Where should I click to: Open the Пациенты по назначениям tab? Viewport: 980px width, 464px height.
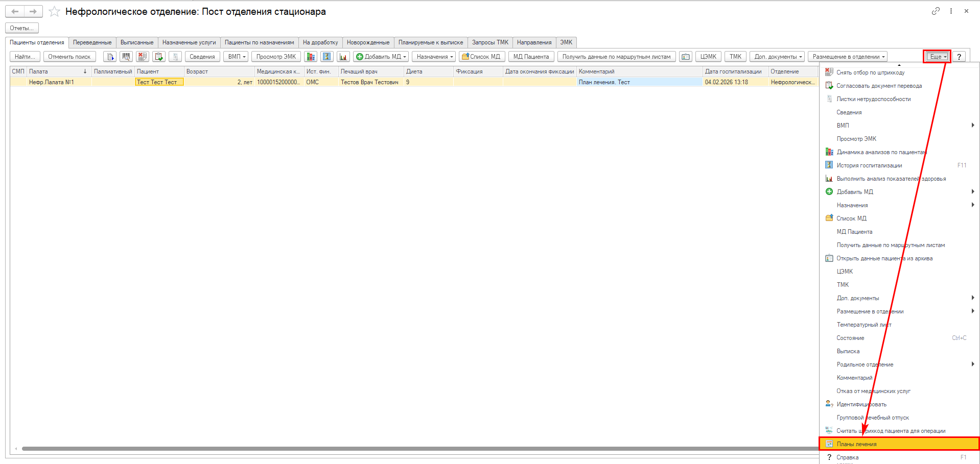click(260, 42)
